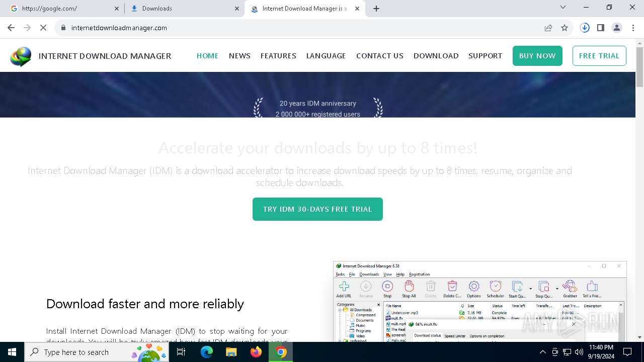Close the Downloads tab
Viewport: 644px width, 362px height.
pos(237,9)
